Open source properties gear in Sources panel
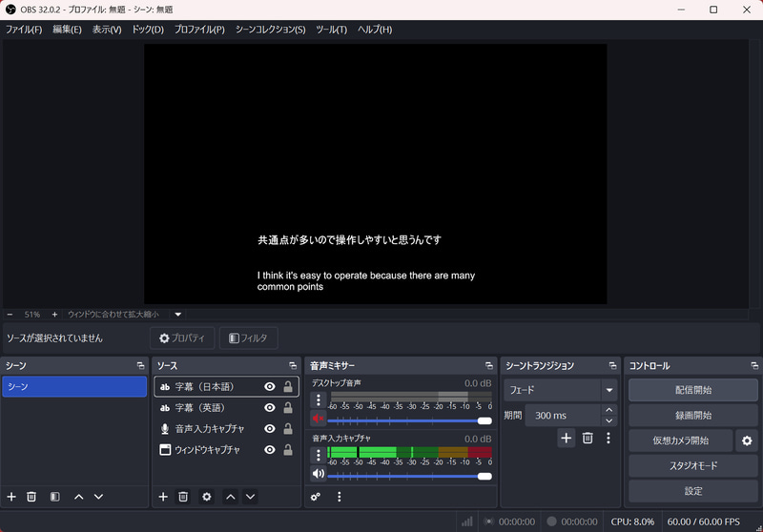This screenshot has height=532, width=763. 207,497
